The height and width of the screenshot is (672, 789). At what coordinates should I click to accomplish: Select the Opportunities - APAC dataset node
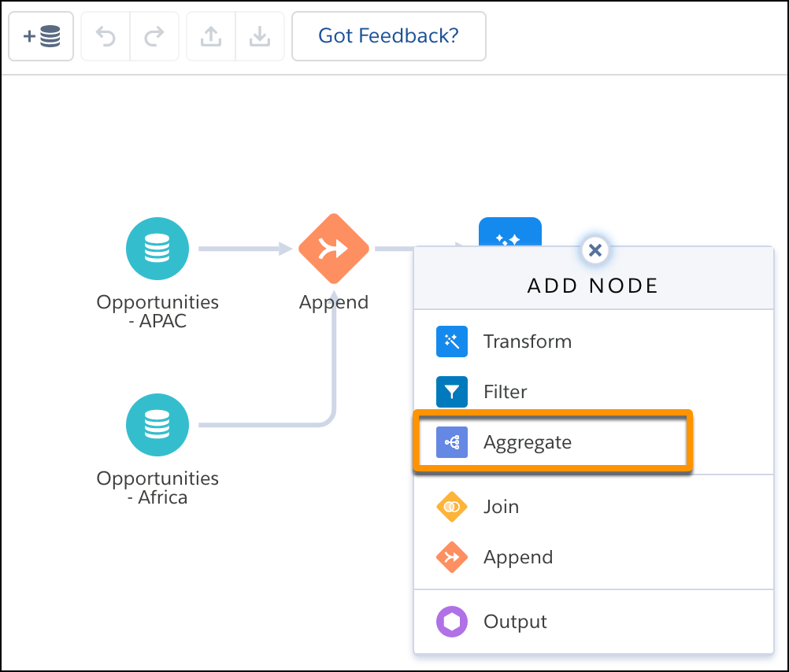click(157, 249)
